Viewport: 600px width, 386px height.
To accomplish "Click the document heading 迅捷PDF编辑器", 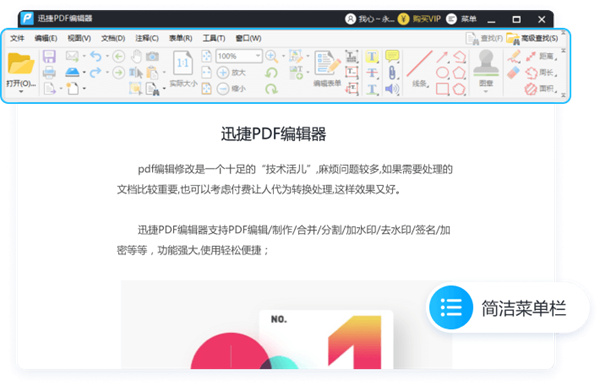I will point(273,134).
